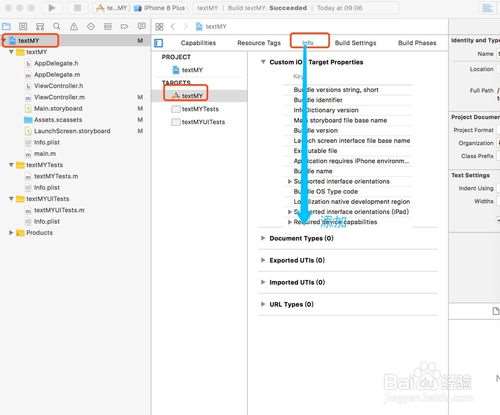Screen dimensions: 500x415
Task: Open the Project navigator folder icon
Action: (6, 26)
